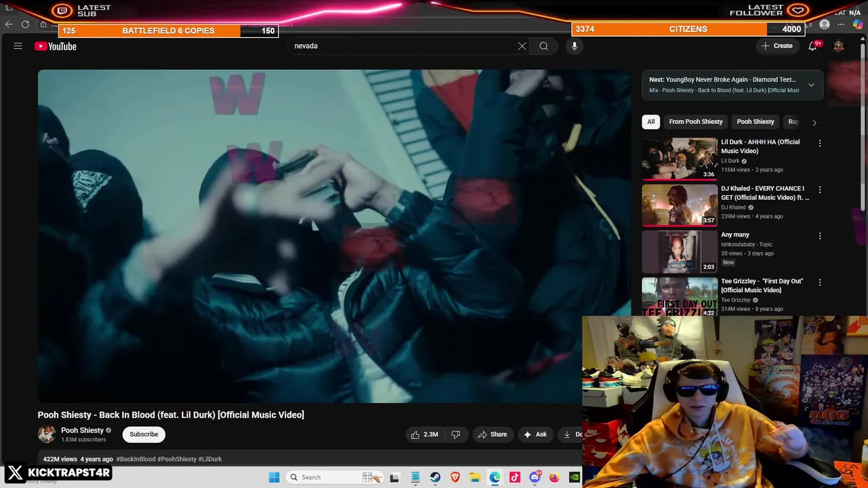Open NVIDIA app from the taskbar
Image resolution: width=868 pixels, height=488 pixels.
coord(574,477)
